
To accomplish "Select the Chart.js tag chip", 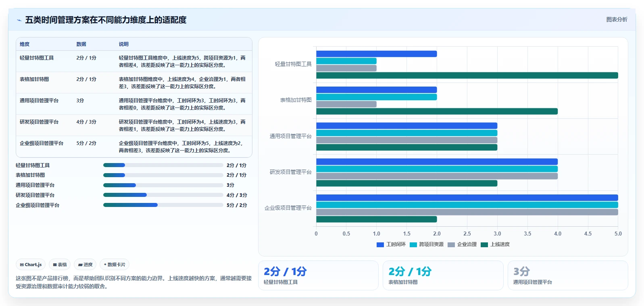I will [x=31, y=265].
